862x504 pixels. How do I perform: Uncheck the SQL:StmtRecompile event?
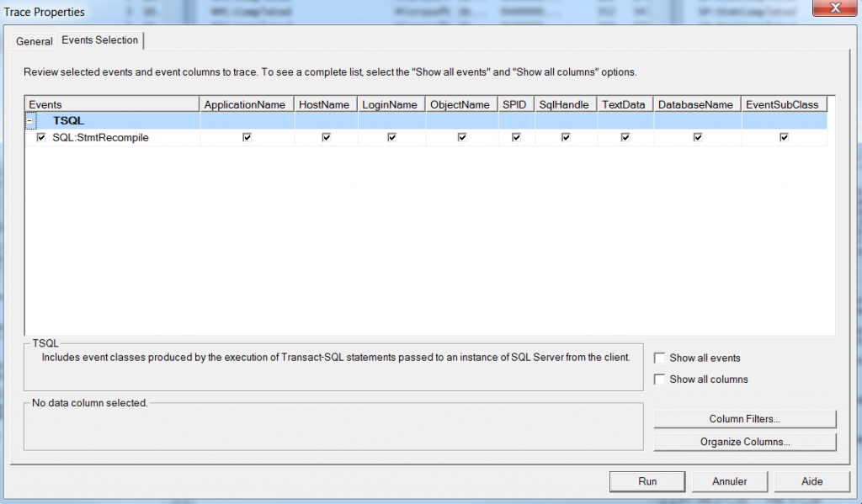[40, 137]
